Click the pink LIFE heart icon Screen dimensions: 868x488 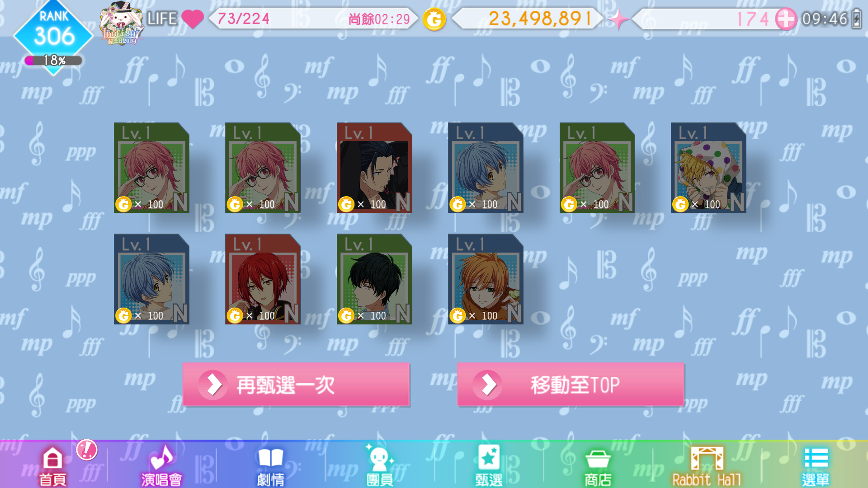193,19
